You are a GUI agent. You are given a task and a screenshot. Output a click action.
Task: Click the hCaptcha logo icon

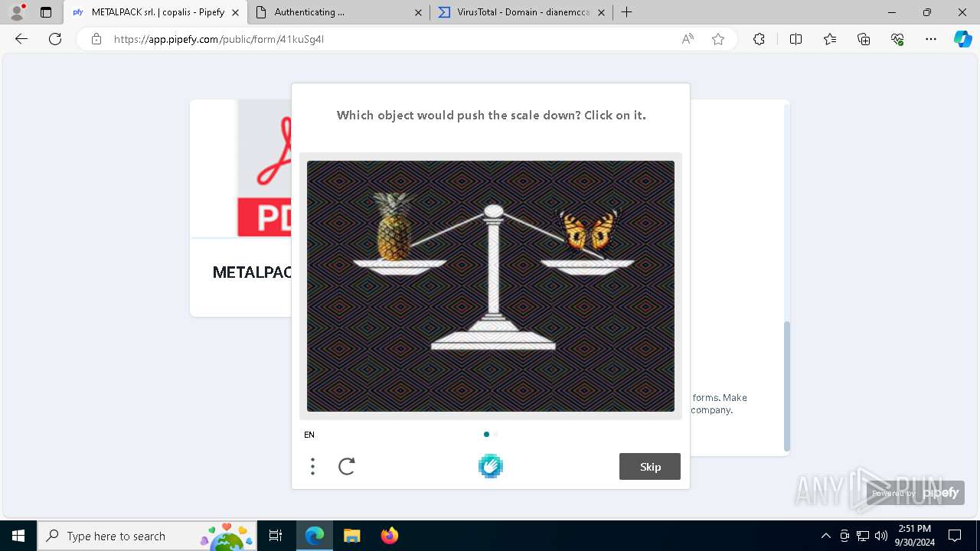pyautogui.click(x=491, y=466)
